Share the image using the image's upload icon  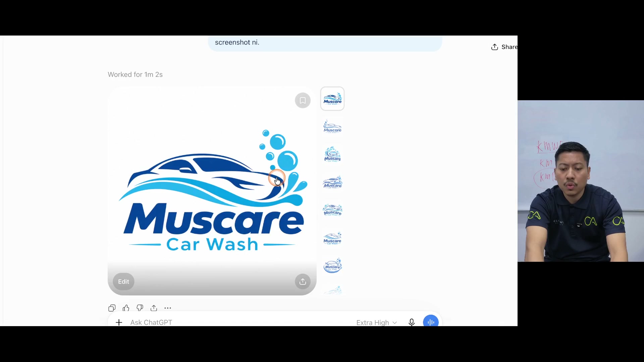tap(303, 282)
